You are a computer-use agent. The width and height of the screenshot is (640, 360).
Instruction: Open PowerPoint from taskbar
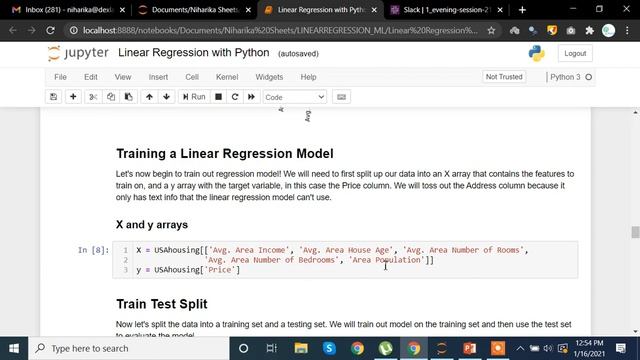coord(470,348)
